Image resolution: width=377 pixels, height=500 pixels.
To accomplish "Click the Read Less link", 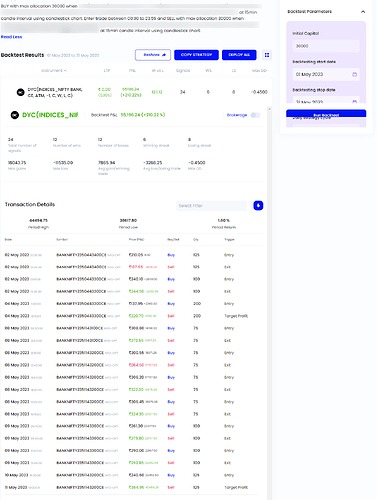I will tap(11, 37).
